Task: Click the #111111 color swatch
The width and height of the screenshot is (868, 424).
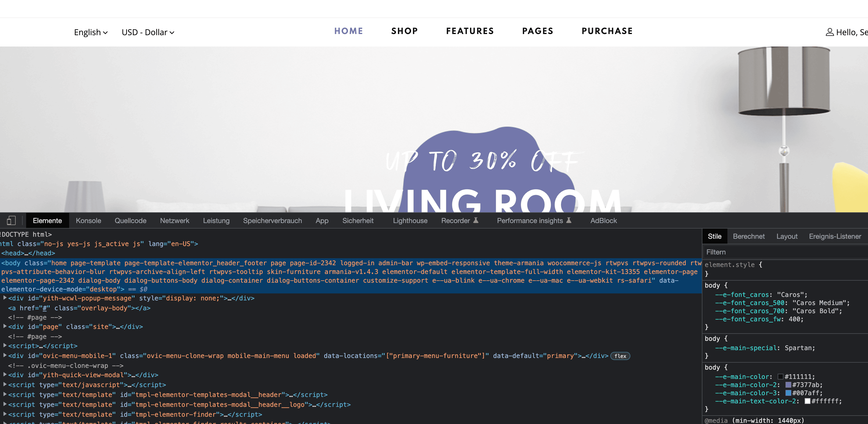Action: 780,376
